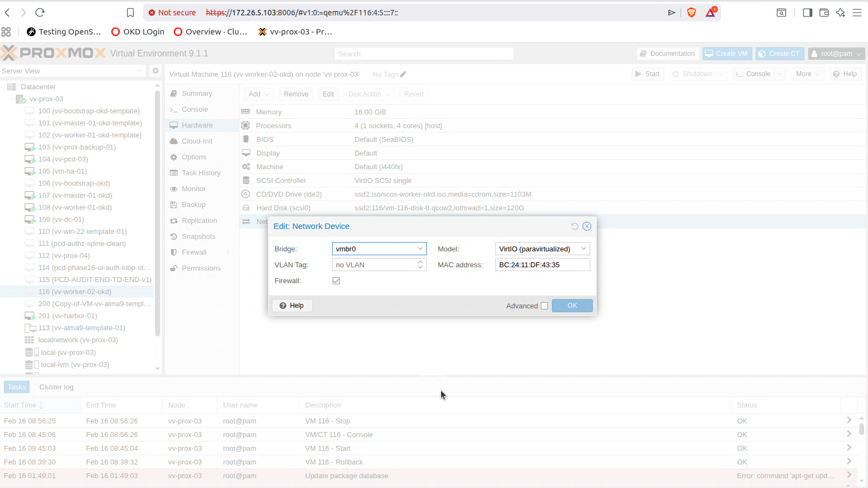
Task: Click the Help button in the dialog
Action: coord(292,306)
